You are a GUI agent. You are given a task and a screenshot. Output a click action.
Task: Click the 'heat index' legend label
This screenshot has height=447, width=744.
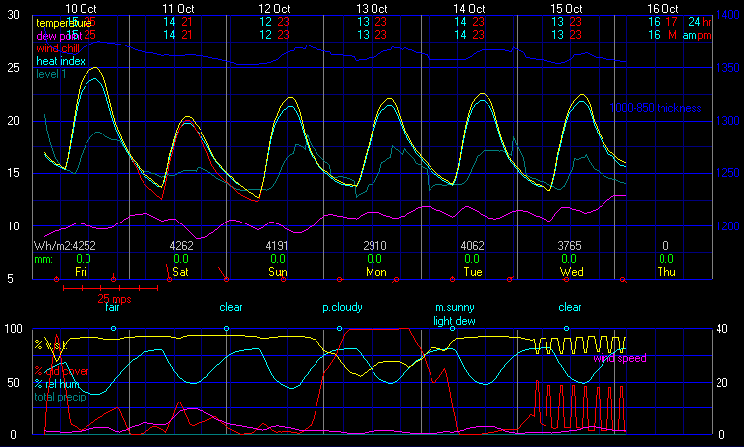pos(60,60)
